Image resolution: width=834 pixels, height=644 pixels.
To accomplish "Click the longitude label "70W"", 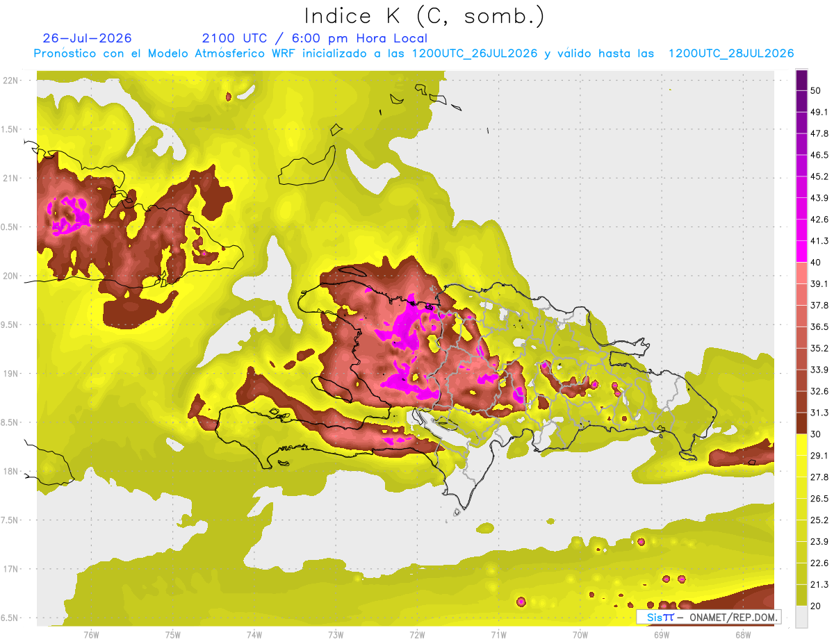I will [580, 634].
